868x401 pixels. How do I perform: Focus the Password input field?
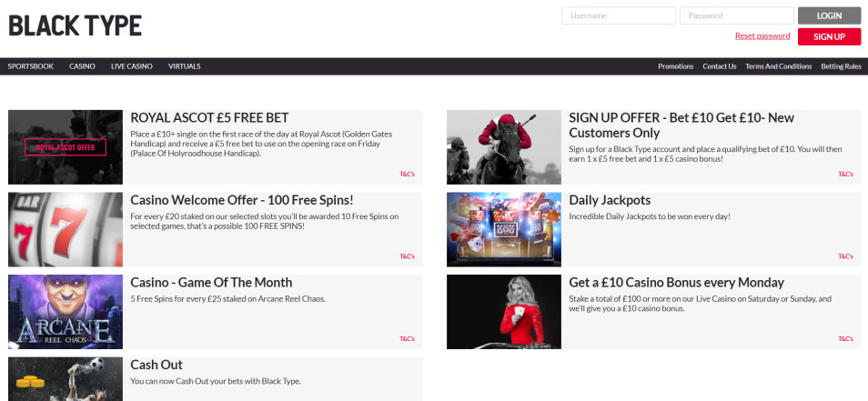tap(737, 15)
